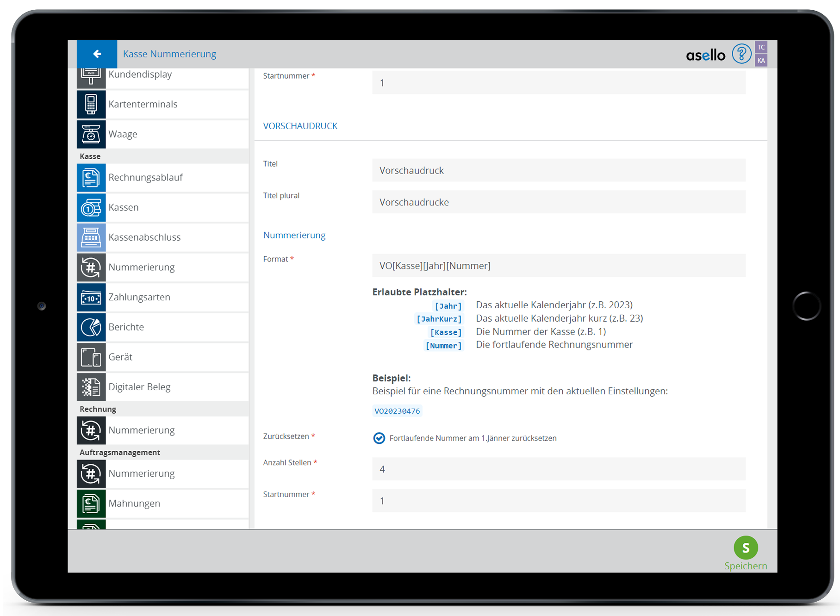Open Kassenabschluss register icon
This screenshot has height=616, width=840.
click(x=91, y=237)
